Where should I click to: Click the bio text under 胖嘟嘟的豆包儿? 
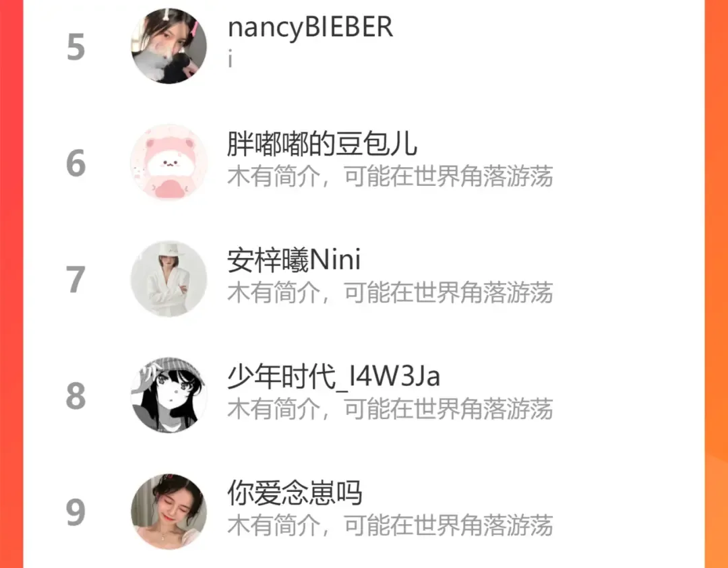pos(390,177)
